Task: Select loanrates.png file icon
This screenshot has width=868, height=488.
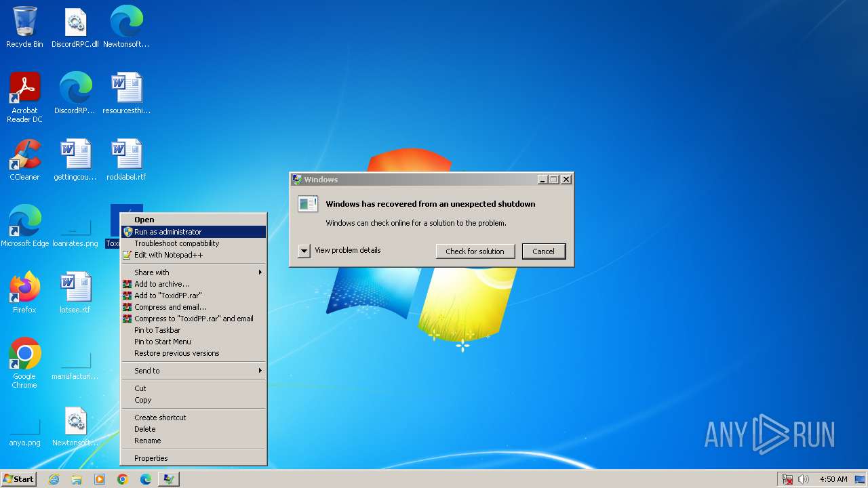Action: click(75, 232)
